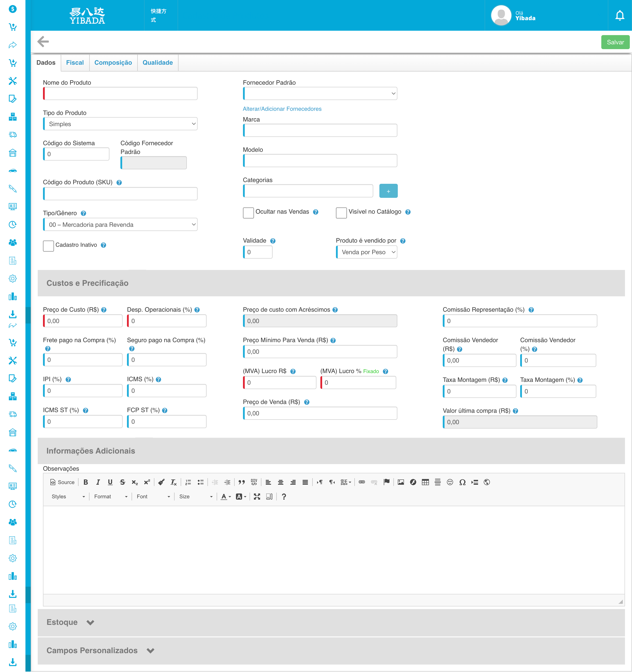Enable Ocultar nas Vendas checkbox
Screen dimensions: 632x672
[x=248, y=213]
